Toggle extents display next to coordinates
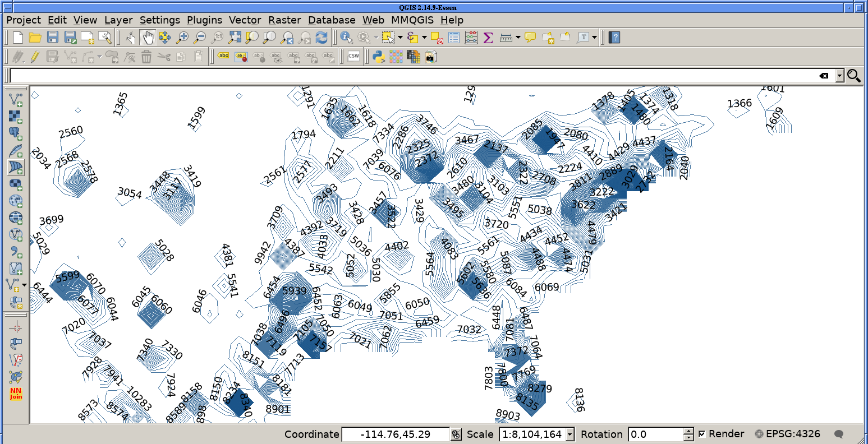 click(x=456, y=434)
